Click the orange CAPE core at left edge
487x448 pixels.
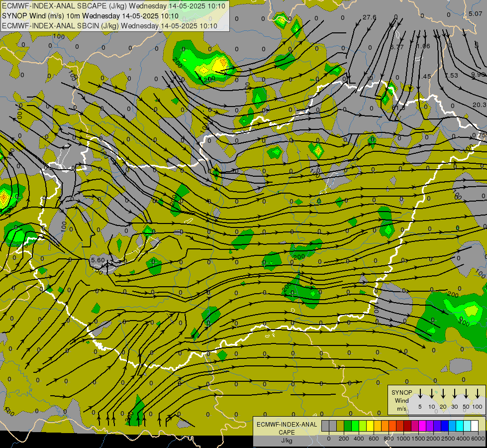(x=3, y=197)
